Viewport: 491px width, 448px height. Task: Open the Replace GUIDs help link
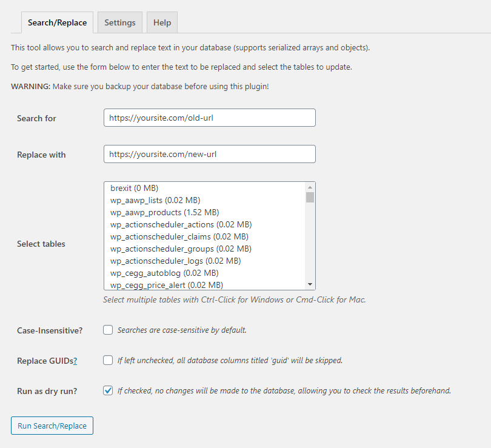point(74,360)
